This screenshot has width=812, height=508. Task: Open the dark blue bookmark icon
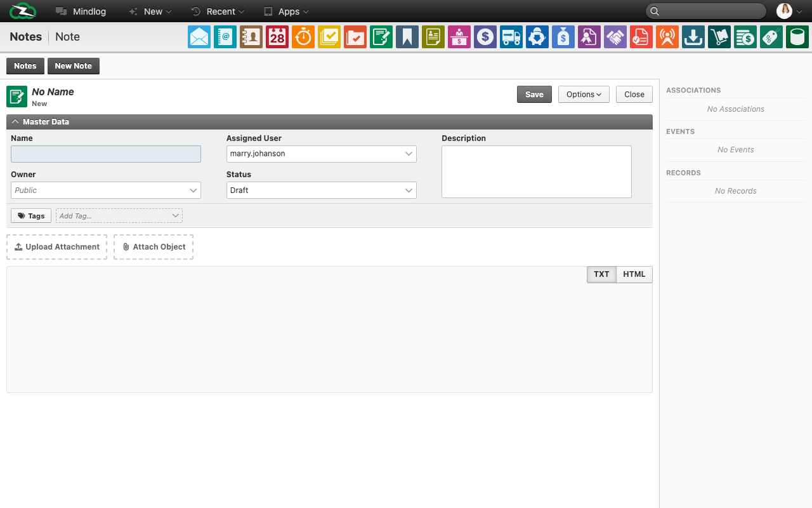click(x=407, y=37)
